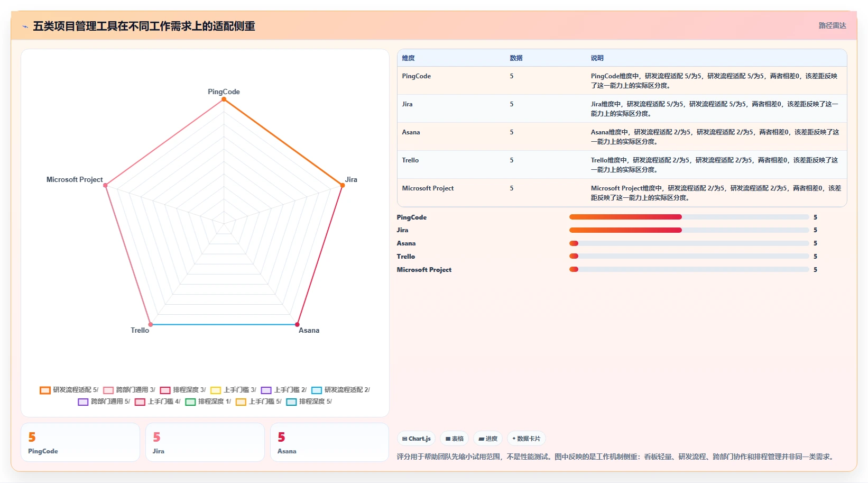
Task: Click the Trello vertex point on radar
Action: coord(151,324)
